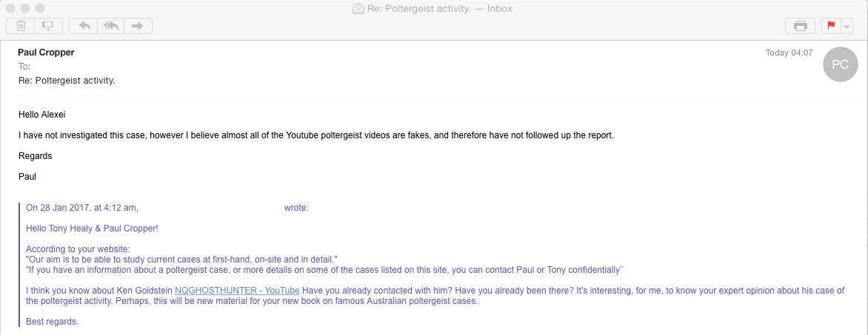Click the Reply All double-arrow icon
The width and height of the screenshot is (868, 335).
coord(110,26)
